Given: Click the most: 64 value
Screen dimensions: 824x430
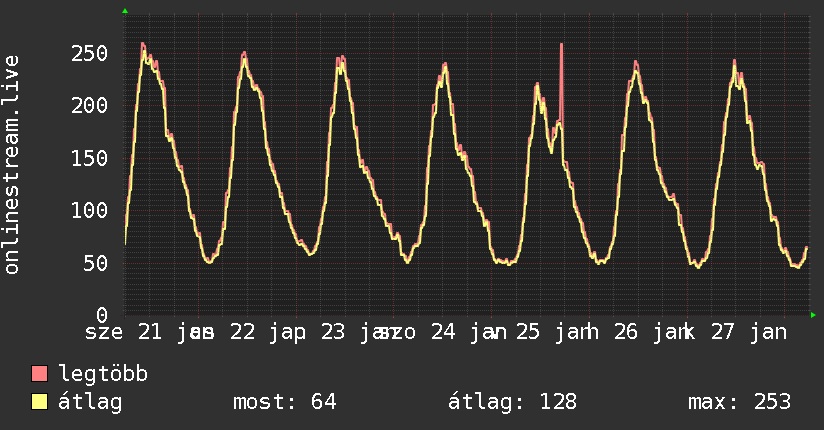Looking at the screenshot, I should coord(284,402).
